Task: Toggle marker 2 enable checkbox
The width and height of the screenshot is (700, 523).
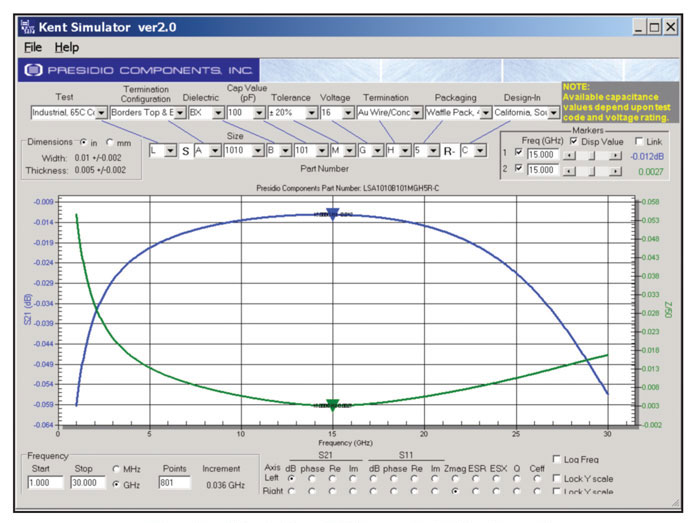Action: (x=519, y=168)
